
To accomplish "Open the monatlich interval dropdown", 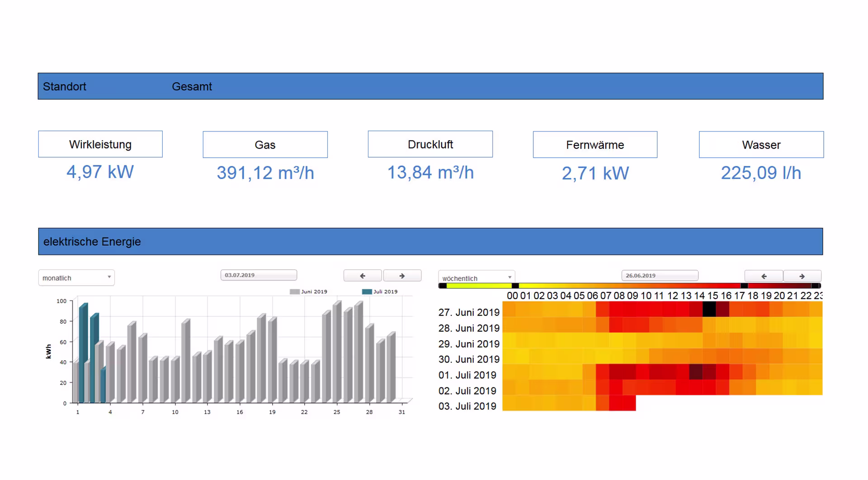I will pyautogui.click(x=75, y=278).
